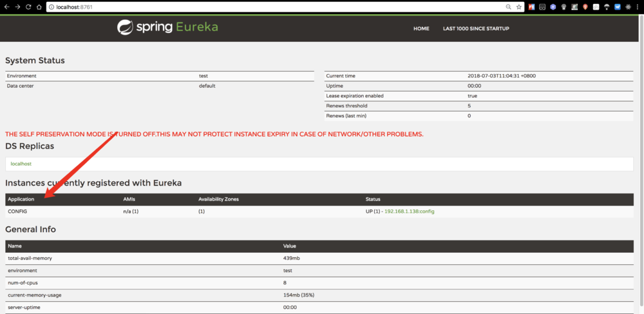The image size is (644, 314).
Task: Select the Renews threshold label
Action: point(346,106)
